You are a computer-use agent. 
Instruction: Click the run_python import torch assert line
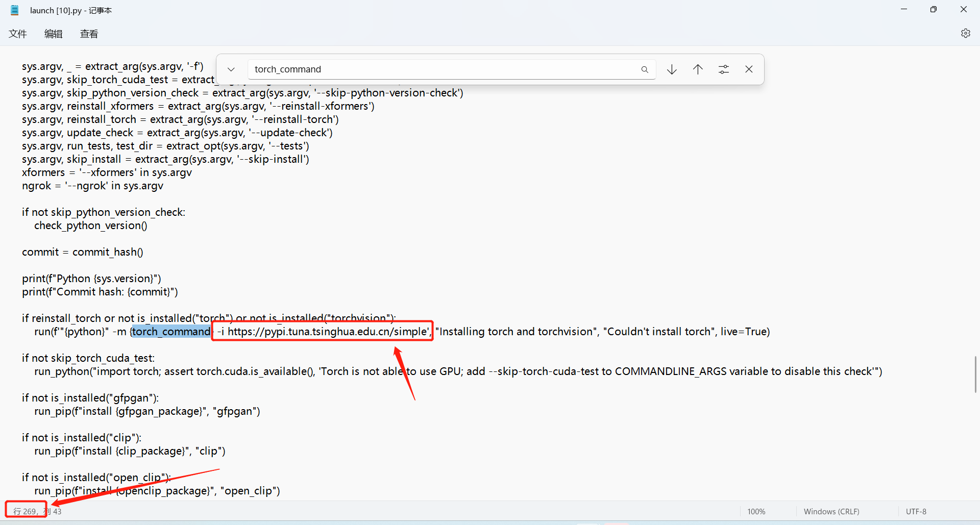tap(458, 371)
